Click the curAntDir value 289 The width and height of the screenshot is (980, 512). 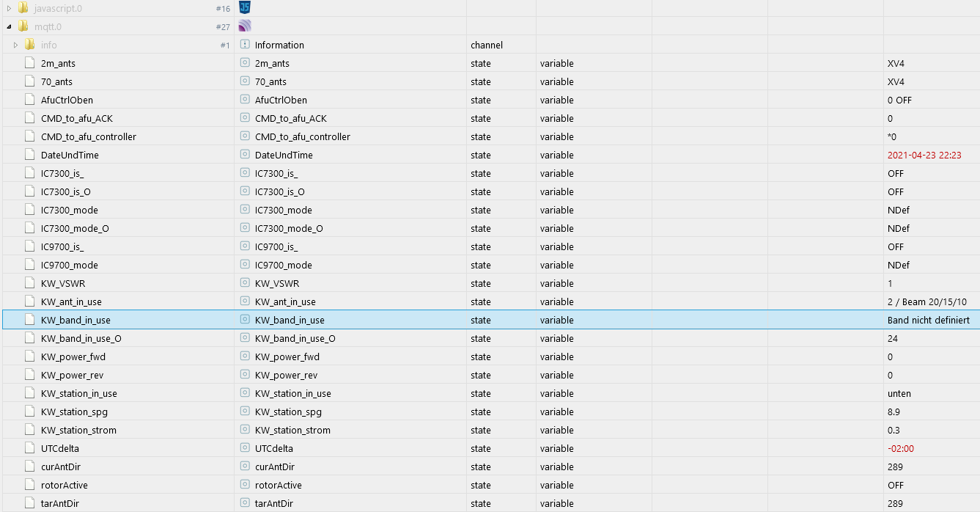coord(895,467)
